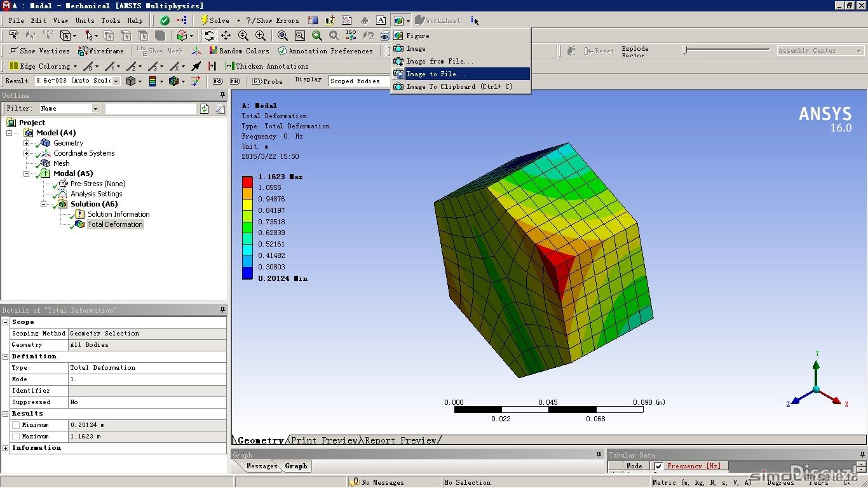Image resolution: width=868 pixels, height=488 pixels.
Task: Click the ISO isometric view icon
Action: coord(351,36)
